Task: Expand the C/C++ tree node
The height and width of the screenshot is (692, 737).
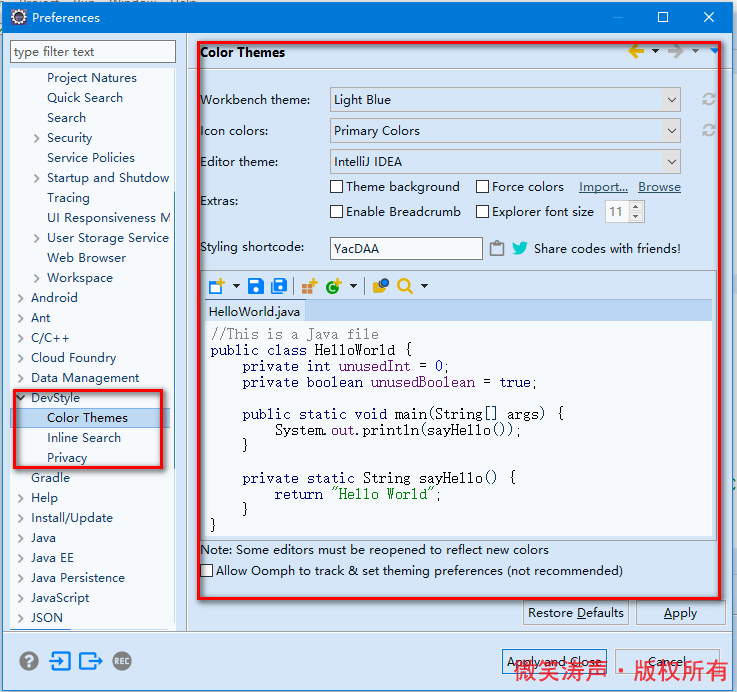Action: 21,338
